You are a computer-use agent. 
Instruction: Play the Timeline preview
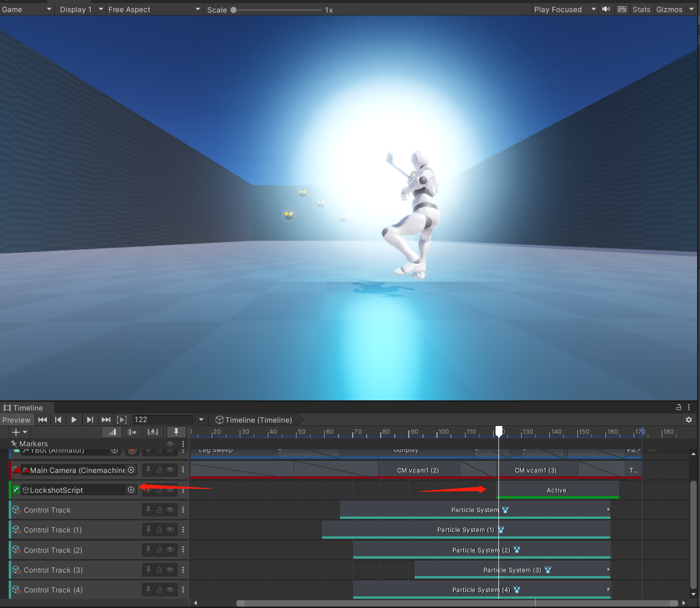click(x=74, y=420)
